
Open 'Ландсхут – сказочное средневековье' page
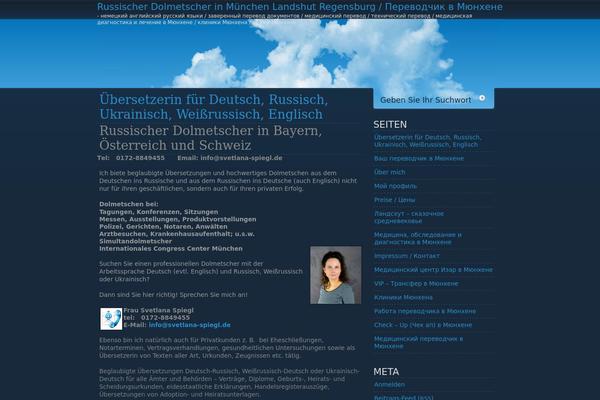click(x=409, y=217)
